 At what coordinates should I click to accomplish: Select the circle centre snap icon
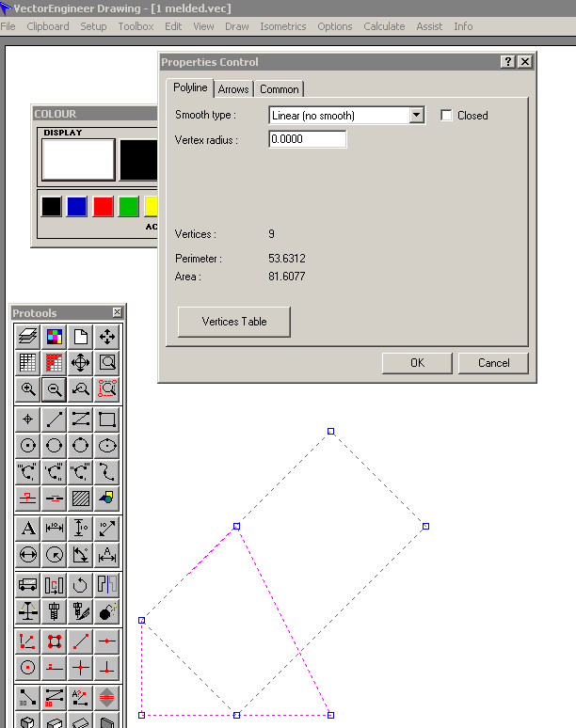click(28, 668)
